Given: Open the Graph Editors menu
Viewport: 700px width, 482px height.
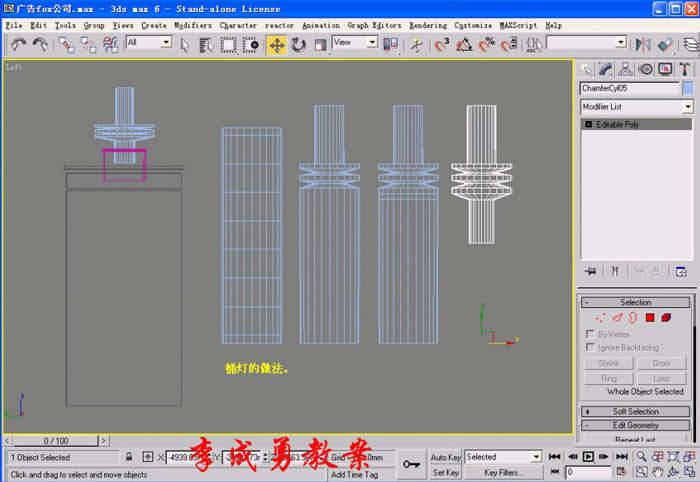Looking at the screenshot, I should (374, 25).
